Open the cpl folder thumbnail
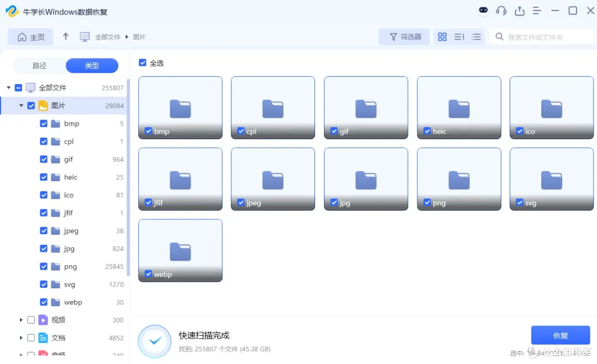597x364 pixels. click(x=273, y=108)
